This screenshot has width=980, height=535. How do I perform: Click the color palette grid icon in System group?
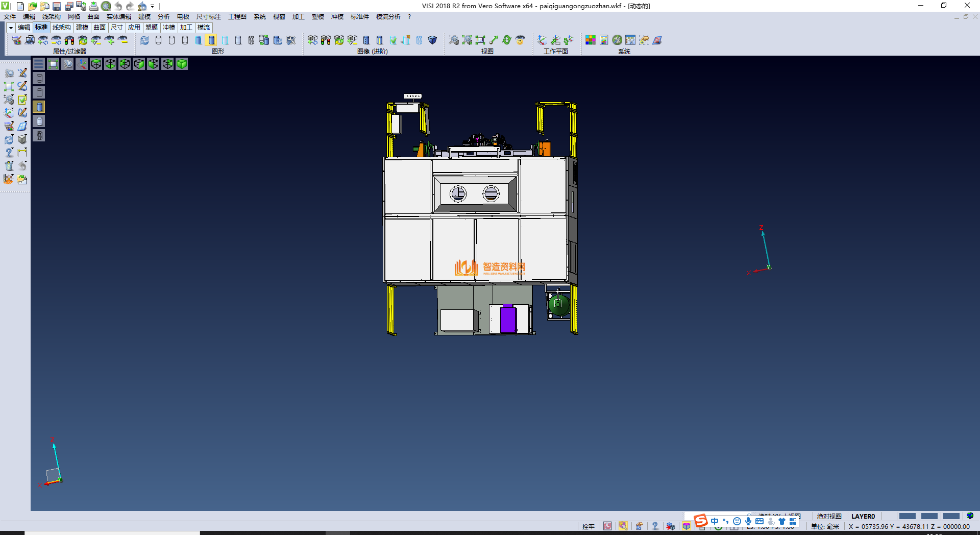590,40
